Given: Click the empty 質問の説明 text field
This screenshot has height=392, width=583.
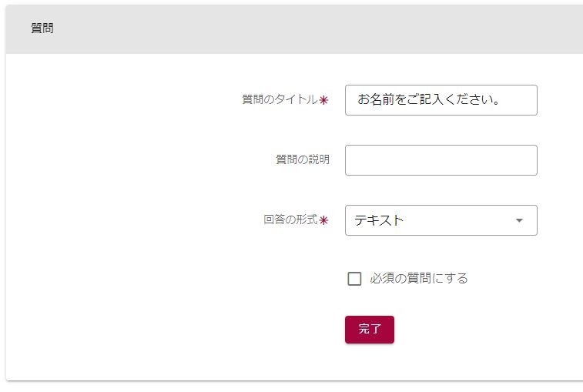Looking at the screenshot, I should tap(441, 160).
